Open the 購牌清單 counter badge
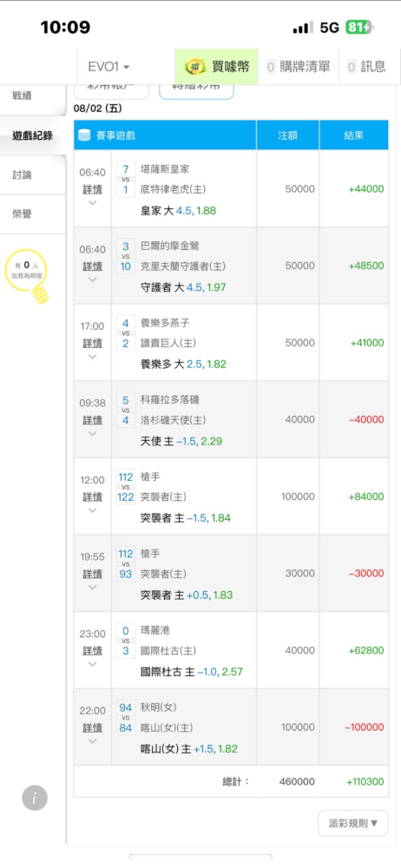 click(271, 67)
